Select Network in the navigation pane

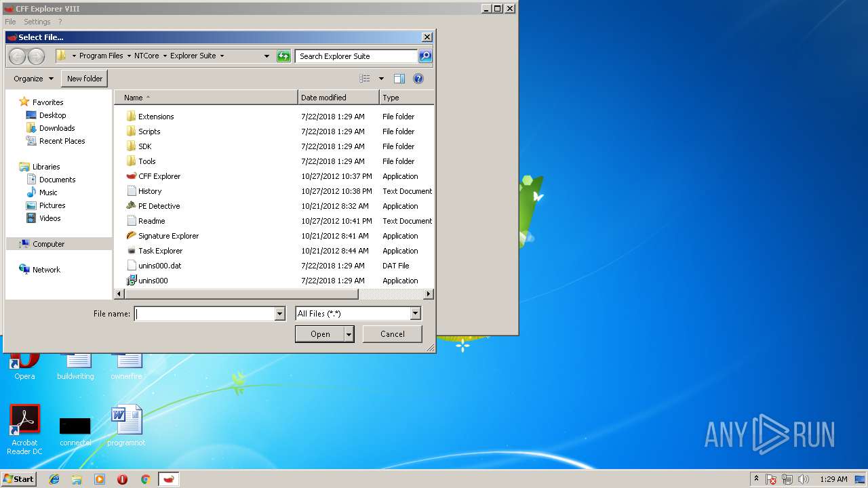[46, 270]
